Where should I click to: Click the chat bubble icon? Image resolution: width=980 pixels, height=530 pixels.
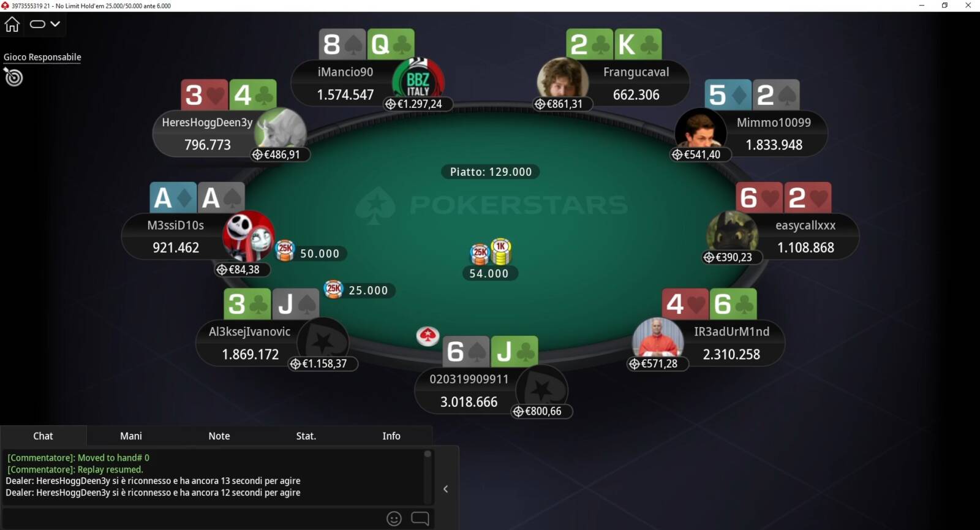pyautogui.click(x=420, y=518)
